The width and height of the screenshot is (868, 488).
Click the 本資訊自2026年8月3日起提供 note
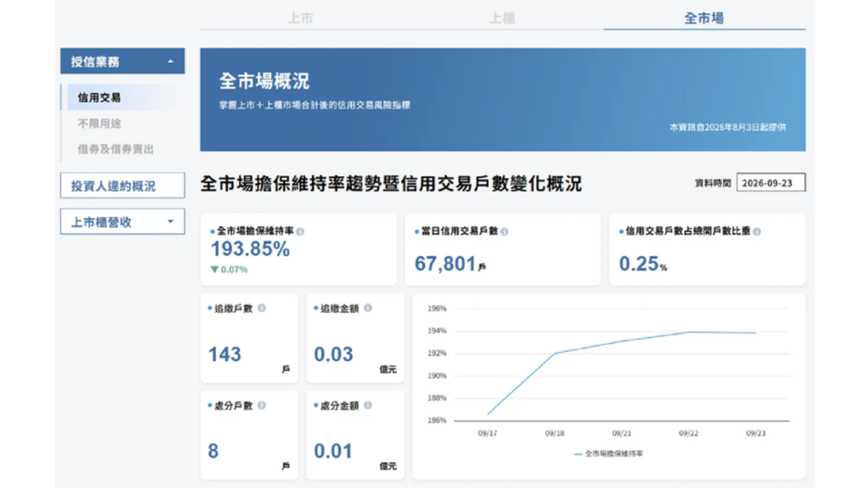(727, 127)
